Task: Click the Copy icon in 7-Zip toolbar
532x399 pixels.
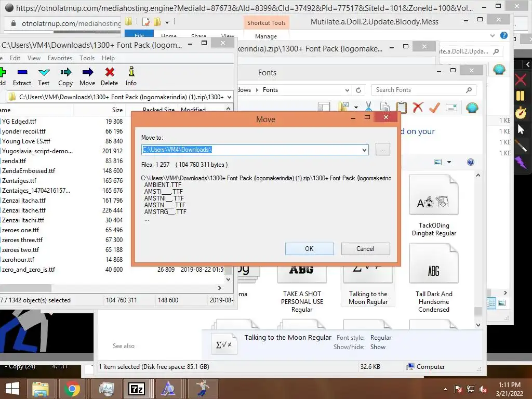Action: [x=66, y=72]
